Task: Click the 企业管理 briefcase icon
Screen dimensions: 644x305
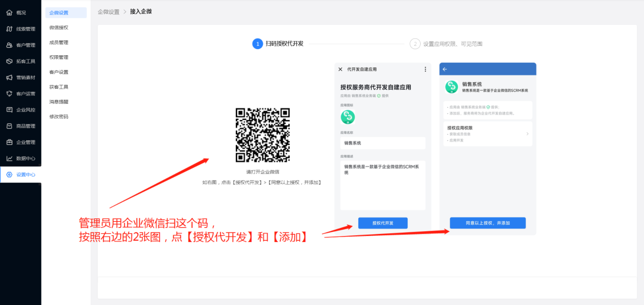Action: tap(9, 142)
